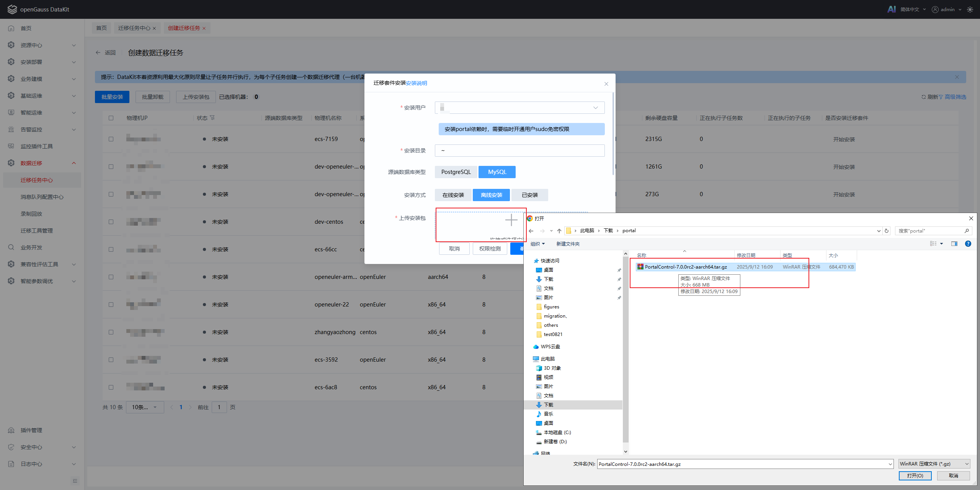
Task: Click the refresh icon in file dialog address bar
Action: [x=887, y=231]
